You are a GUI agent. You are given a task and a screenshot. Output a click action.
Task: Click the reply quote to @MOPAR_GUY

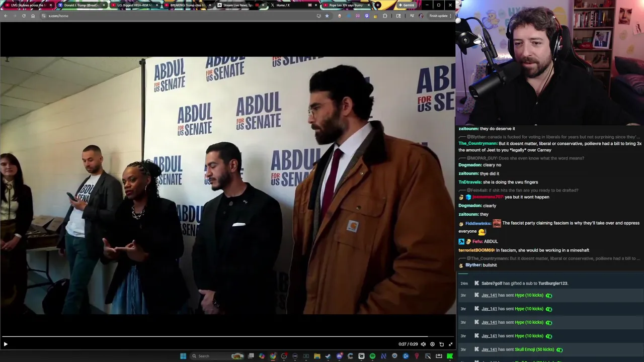click(521, 158)
